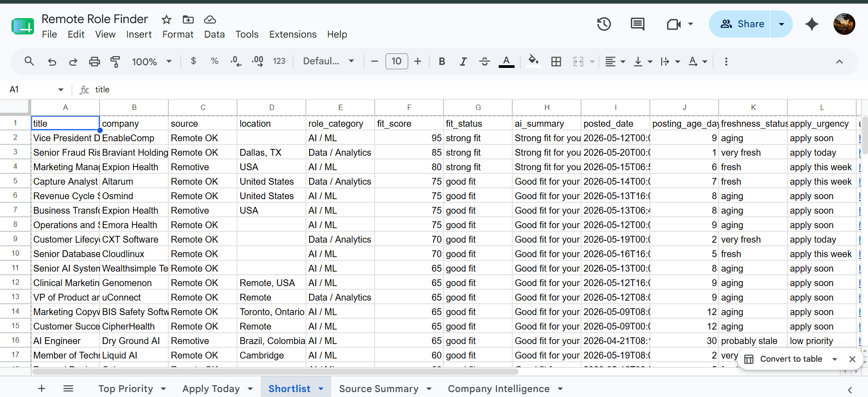Open the all sheets list button

coord(68,388)
